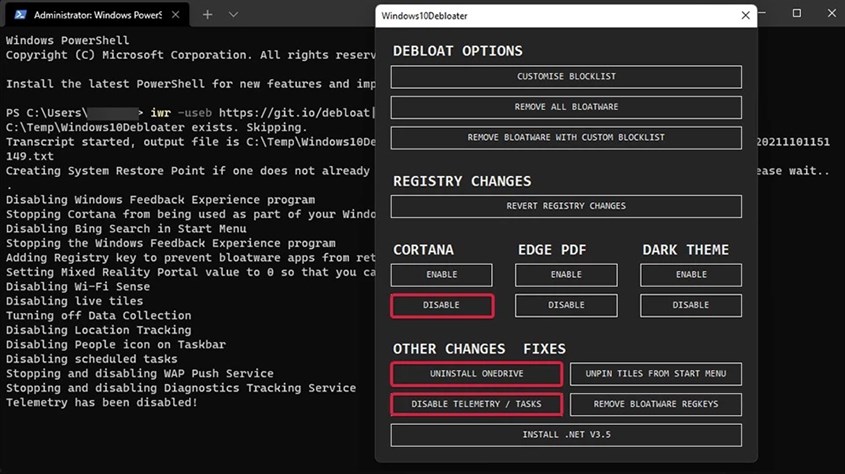845x474 pixels.
Task: Click 'Stopping and disabling Diagnostics Tracking Service'
Action: tap(181, 388)
